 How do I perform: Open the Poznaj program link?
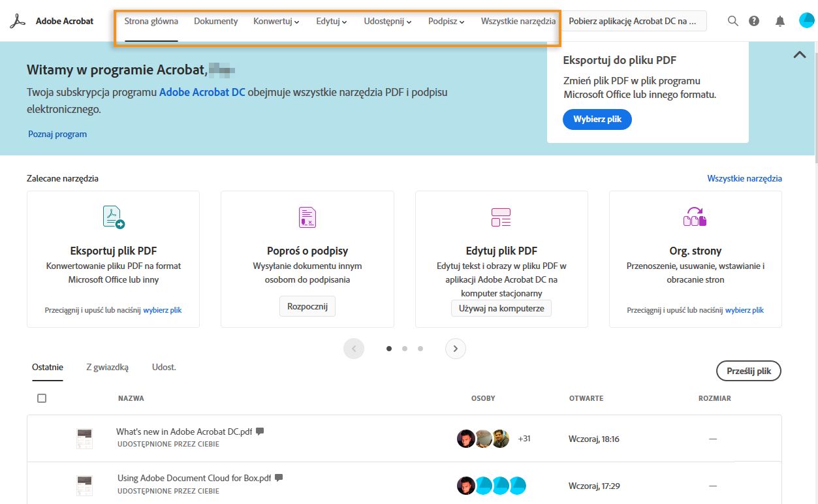pos(57,134)
